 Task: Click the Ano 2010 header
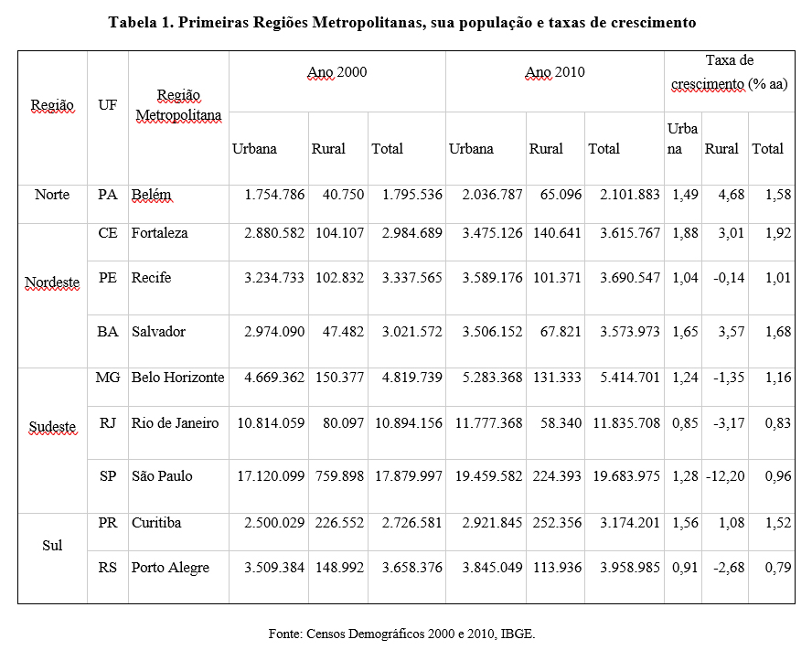coord(554,72)
